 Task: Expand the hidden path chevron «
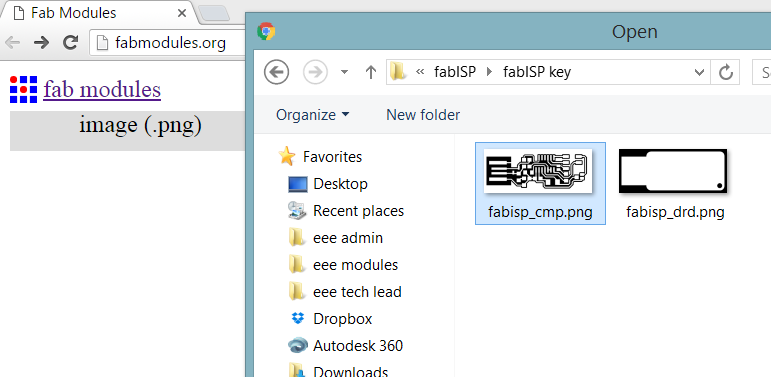(420, 73)
